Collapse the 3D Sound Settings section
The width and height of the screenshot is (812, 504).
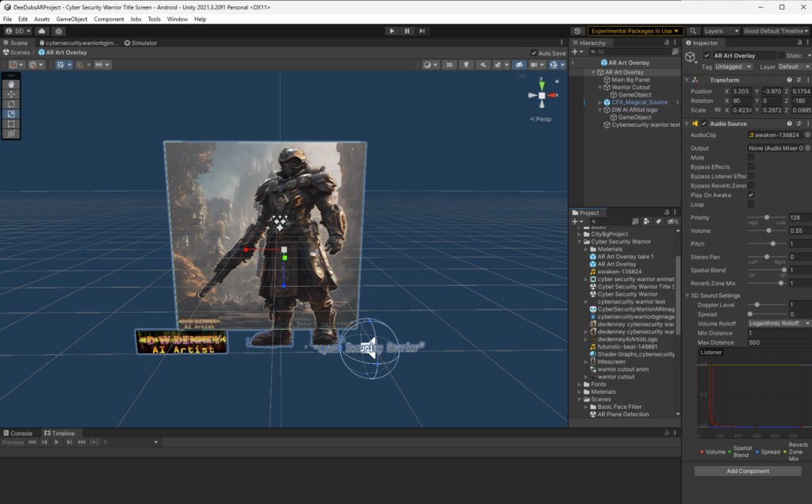(x=688, y=296)
